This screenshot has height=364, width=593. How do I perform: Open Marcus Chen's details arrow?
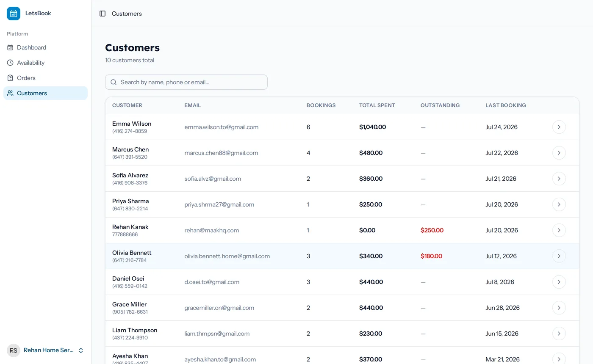[559, 153]
